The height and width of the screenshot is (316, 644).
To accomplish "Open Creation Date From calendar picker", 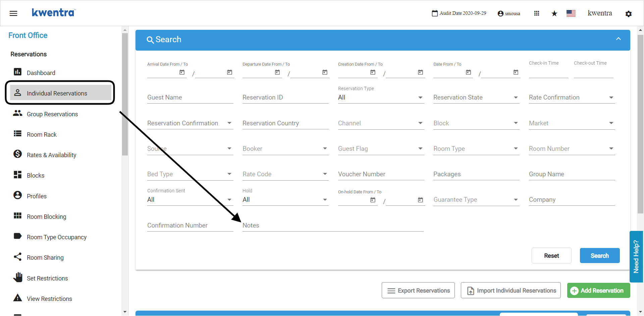I will 373,72.
